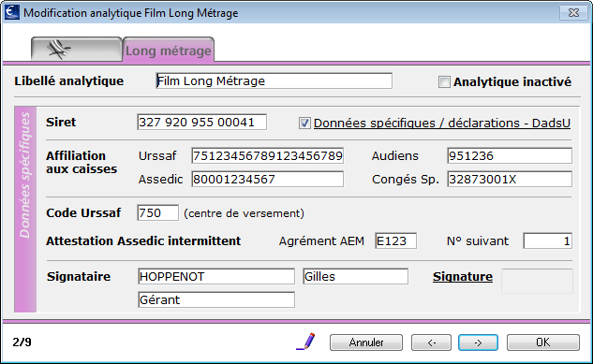Viewport: 593px width, 364px height.
Task: Select the Siret number field
Action: [x=202, y=122]
